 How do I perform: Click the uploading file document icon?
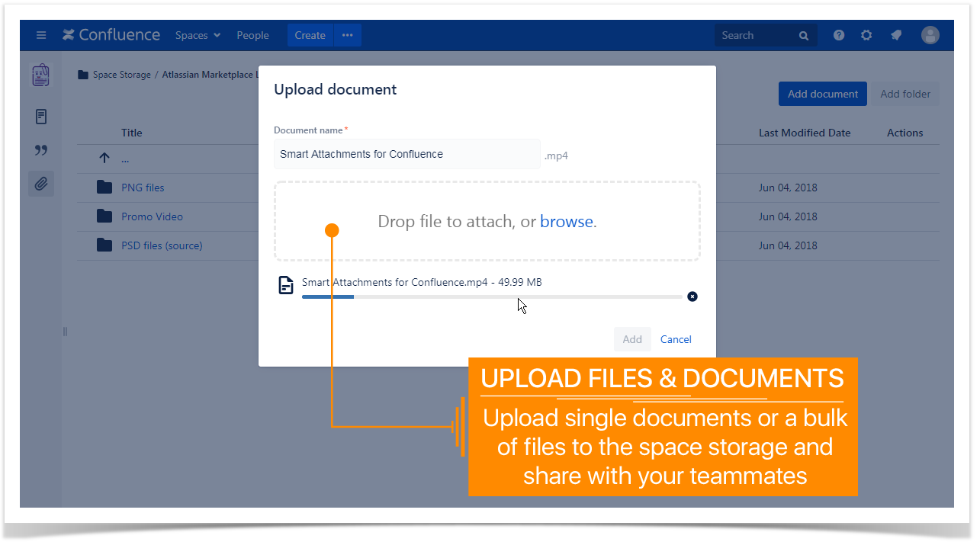coord(286,286)
